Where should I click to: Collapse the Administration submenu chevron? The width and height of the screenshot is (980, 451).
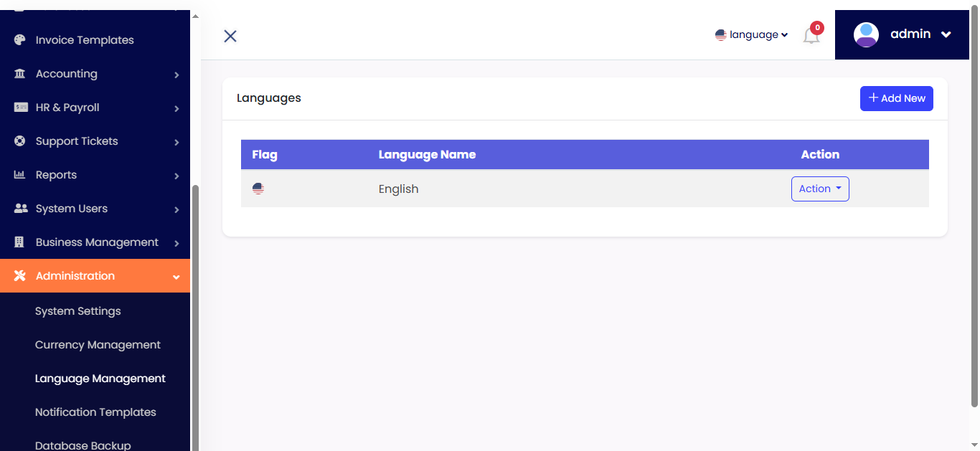176,277
